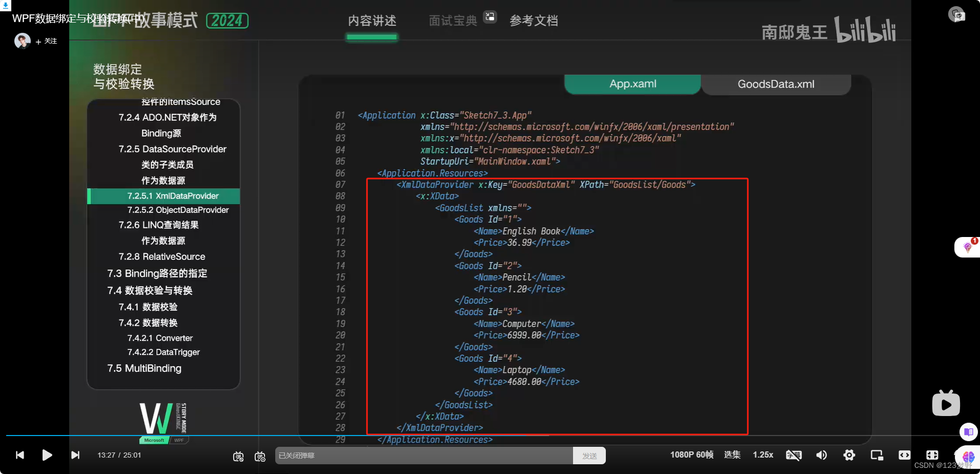This screenshot has height=474, width=980.
Task: Click the download icon in the top-left corner
Action: 5,5
